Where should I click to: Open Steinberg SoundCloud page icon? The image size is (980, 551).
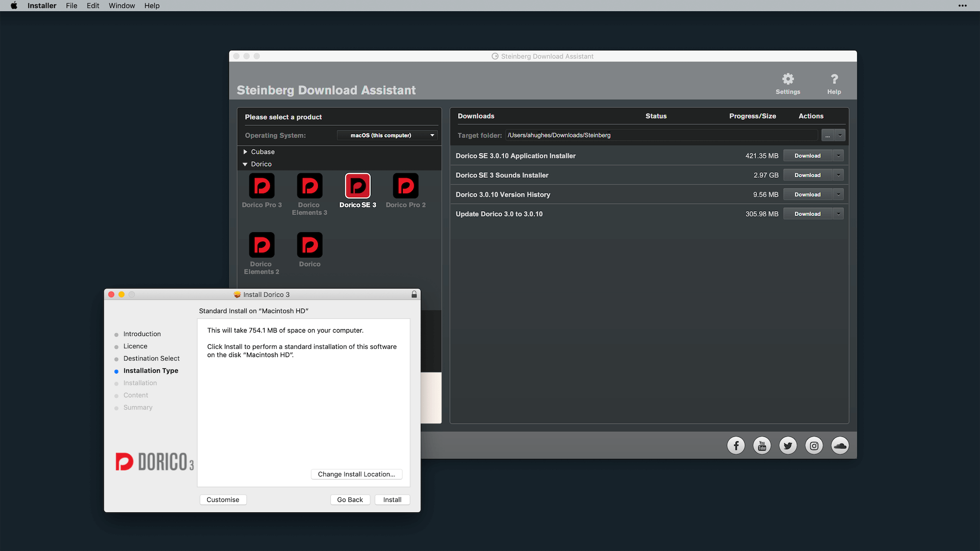point(840,446)
